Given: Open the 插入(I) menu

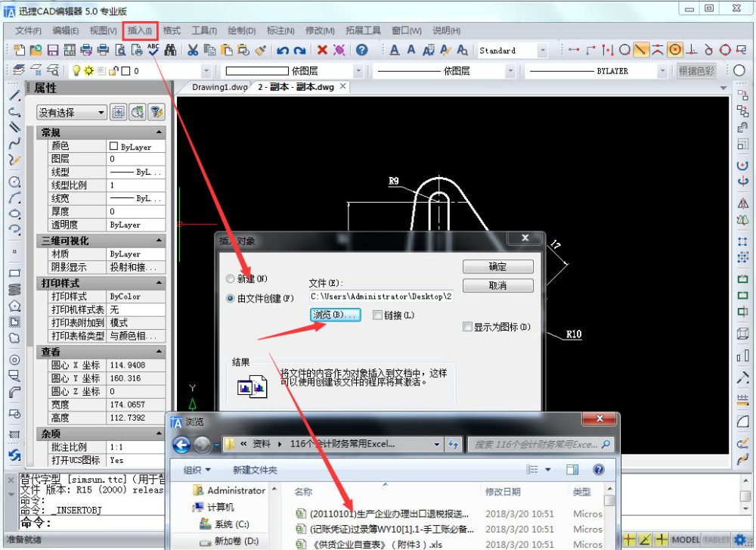Looking at the screenshot, I should coord(140,30).
